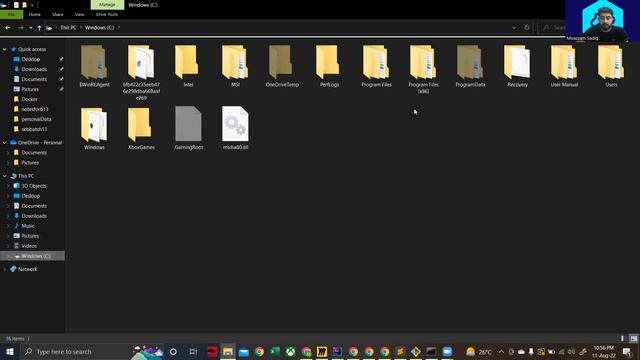The width and height of the screenshot is (640, 360).
Task: Click the Manage contextual tab
Action: [x=107, y=5]
